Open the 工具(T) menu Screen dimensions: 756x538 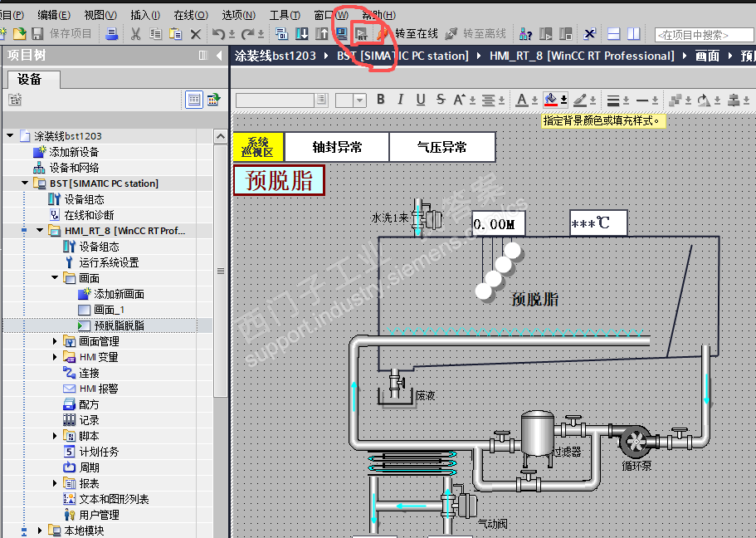[x=285, y=16]
